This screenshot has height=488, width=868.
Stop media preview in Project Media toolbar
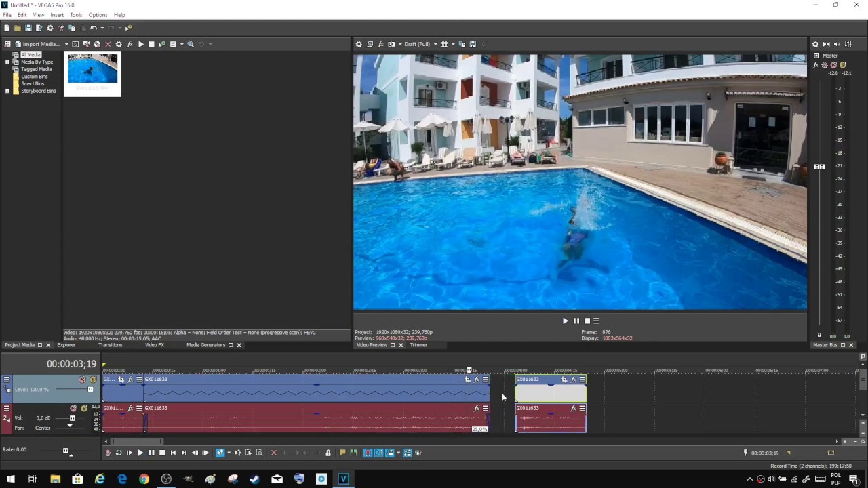[151, 44]
